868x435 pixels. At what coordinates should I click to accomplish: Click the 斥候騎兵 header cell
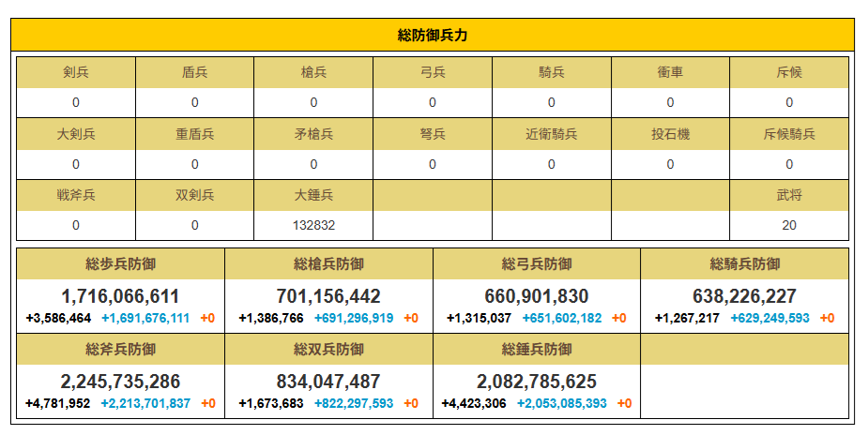(789, 134)
